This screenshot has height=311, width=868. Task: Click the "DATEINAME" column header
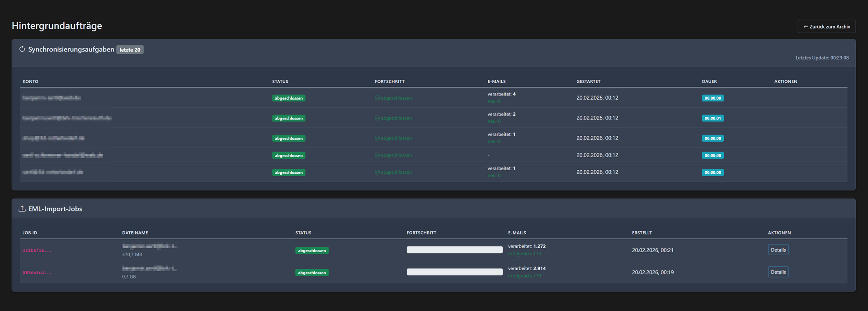pyautogui.click(x=135, y=233)
